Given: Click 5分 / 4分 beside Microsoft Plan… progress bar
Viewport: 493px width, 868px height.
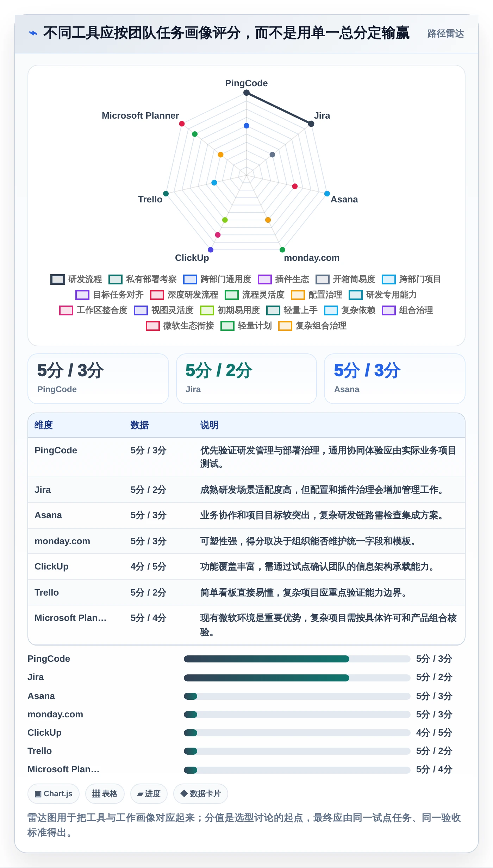Looking at the screenshot, I should tap(434, 769).
